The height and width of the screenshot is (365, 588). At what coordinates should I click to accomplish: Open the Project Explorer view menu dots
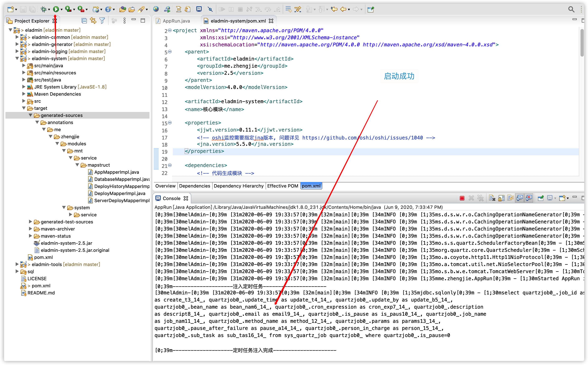(124, 21)
